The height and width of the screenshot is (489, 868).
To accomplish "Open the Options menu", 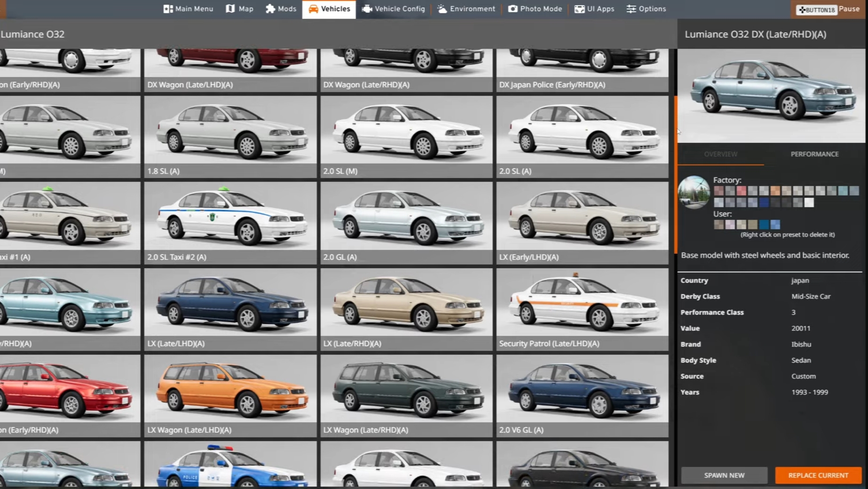I will (646, 9).
